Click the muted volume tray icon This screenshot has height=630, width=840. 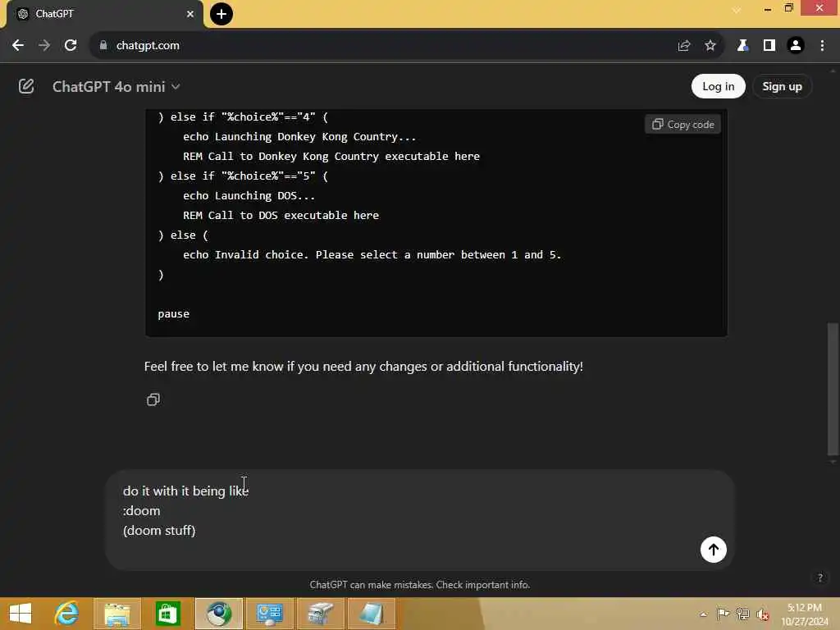(762, 614)
